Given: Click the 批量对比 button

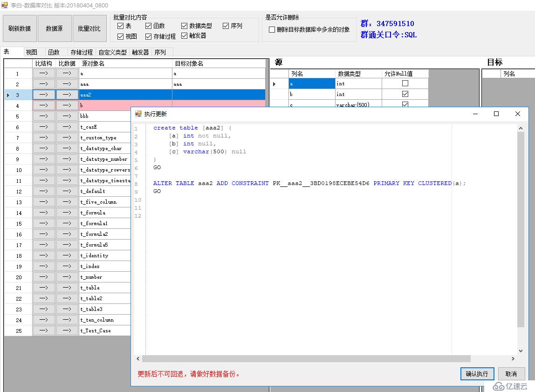Looking at the screenshot, I should click(x=89, y=28).
